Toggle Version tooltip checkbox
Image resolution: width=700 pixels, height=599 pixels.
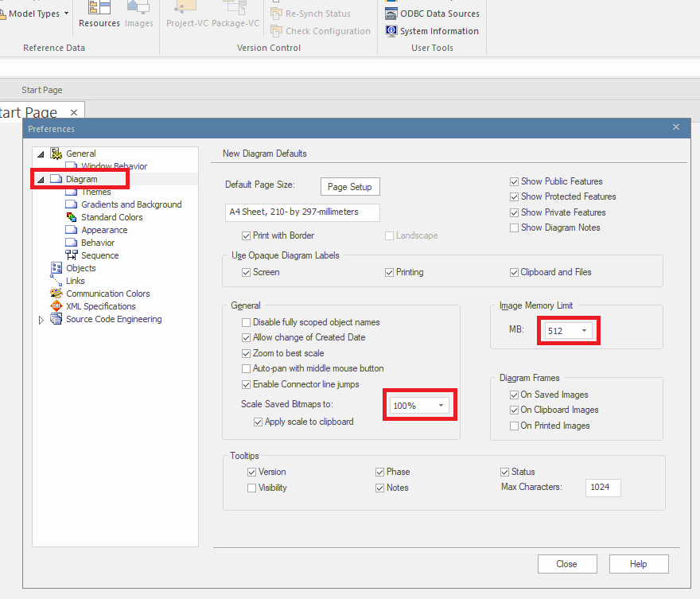point(252,472)
